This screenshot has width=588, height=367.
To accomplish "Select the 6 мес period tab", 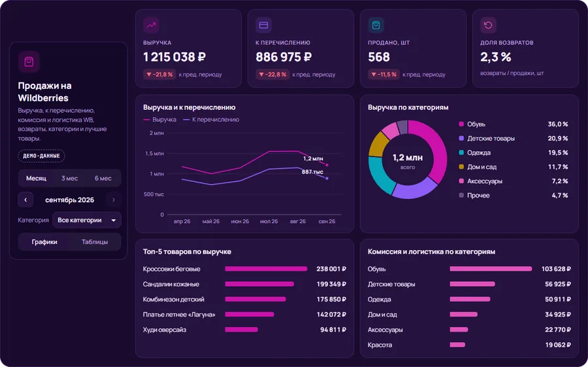I will tap(103, 178).
